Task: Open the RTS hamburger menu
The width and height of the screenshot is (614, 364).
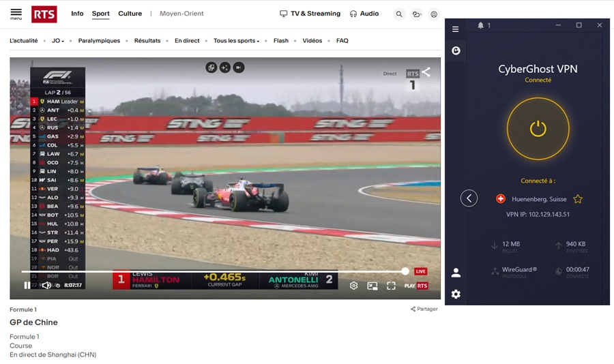Action: coord(16,14)
